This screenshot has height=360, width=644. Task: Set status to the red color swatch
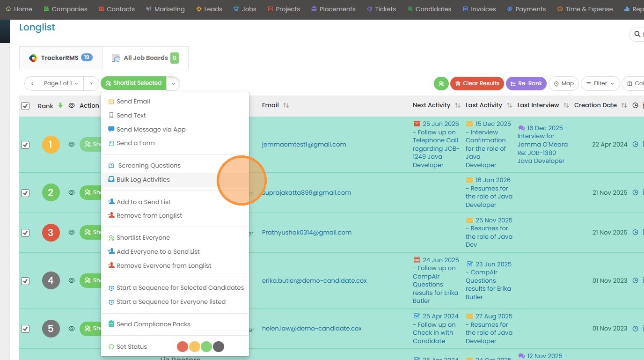(183, 347)
